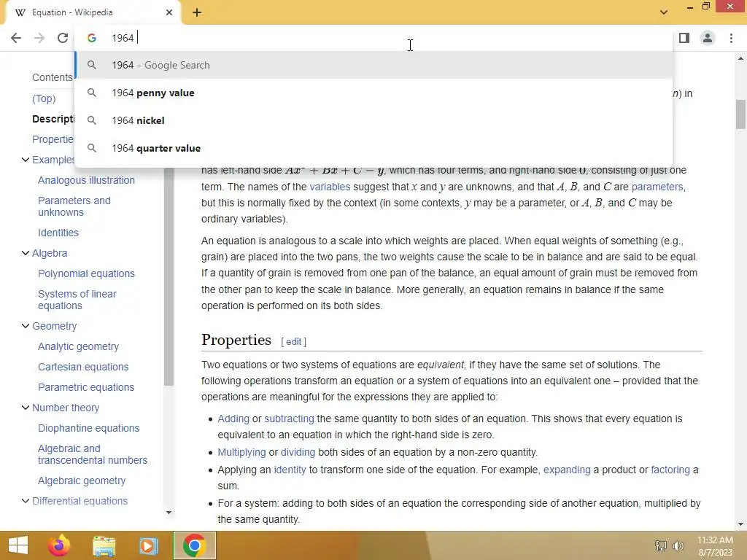Viewport: 747px width, 560px height.
Task: Open the tab search chevron in title bar
Action: coord(664,12)
